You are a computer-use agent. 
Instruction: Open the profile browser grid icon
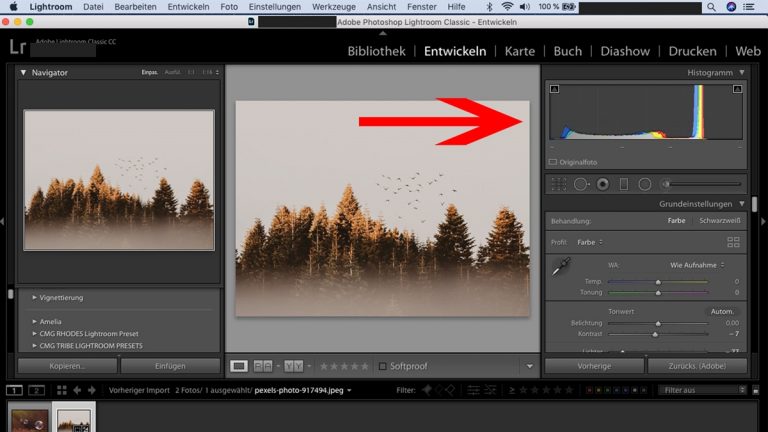point(733,242)
